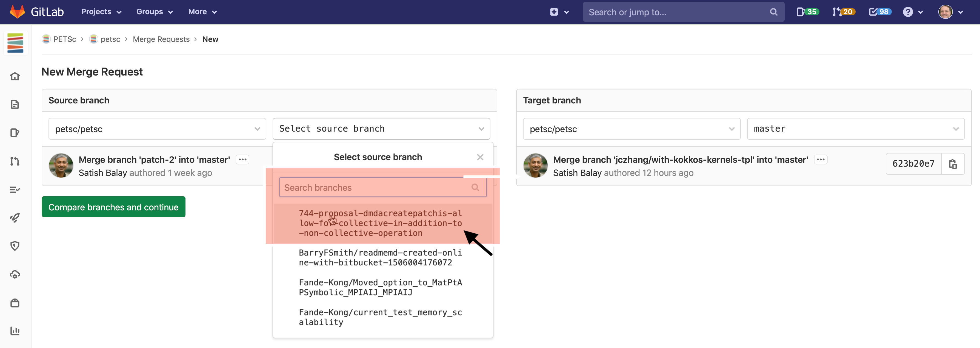Click commit SHA 623b20e7
Screen dimensions: 980x348
913,164
